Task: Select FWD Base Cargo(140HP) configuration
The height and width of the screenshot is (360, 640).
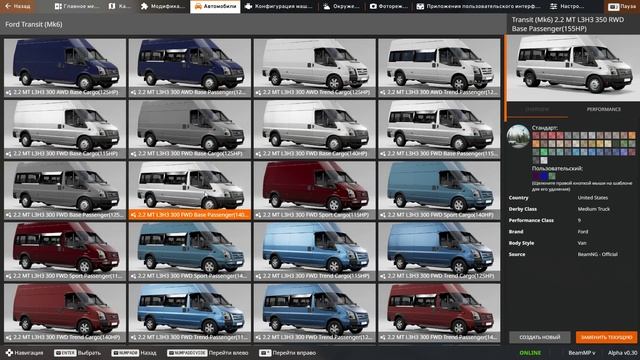Action: click(315, 129)
